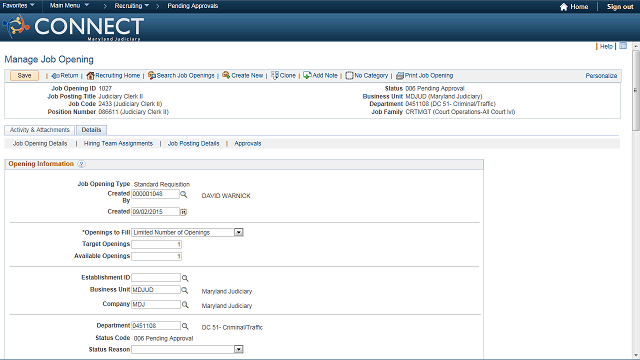Click the Opening Information help question icon
The width and height of the screenshot is (640, 360).
coord(81,164)
